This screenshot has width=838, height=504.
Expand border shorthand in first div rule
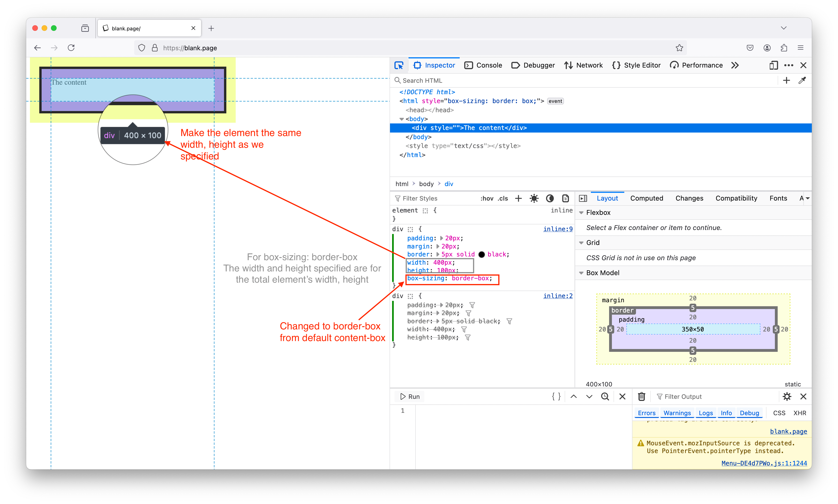437,254
